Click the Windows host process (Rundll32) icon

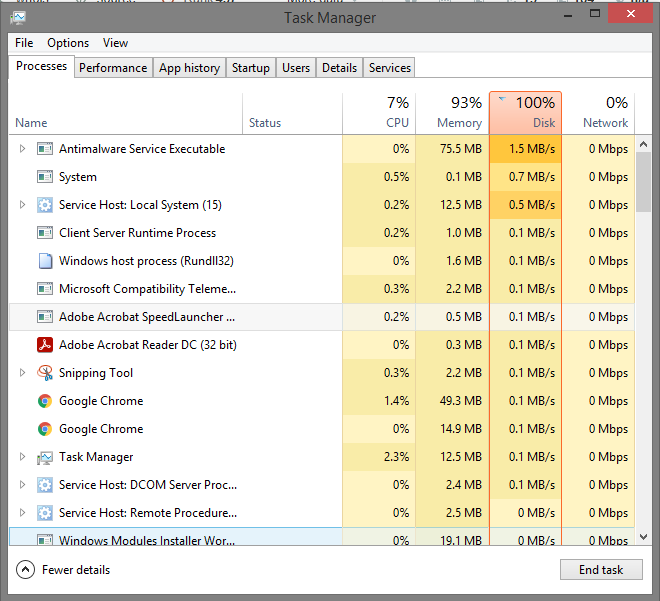[45, 261]
